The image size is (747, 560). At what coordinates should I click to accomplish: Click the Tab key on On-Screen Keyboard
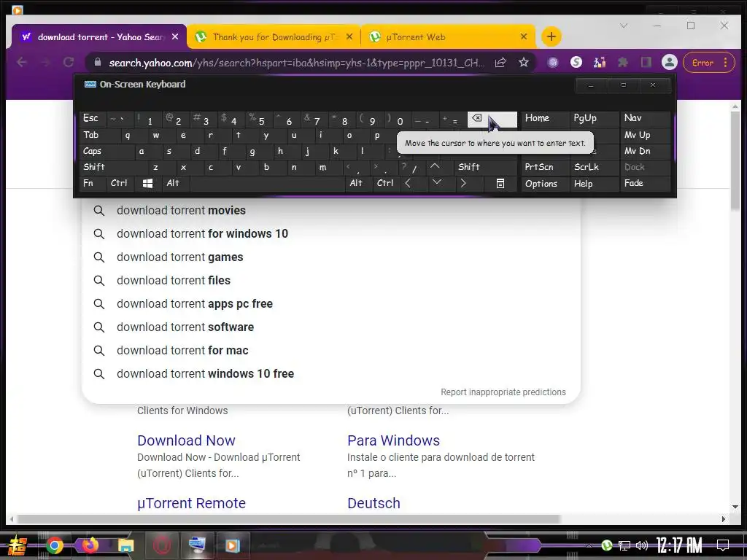pos(99,135)
